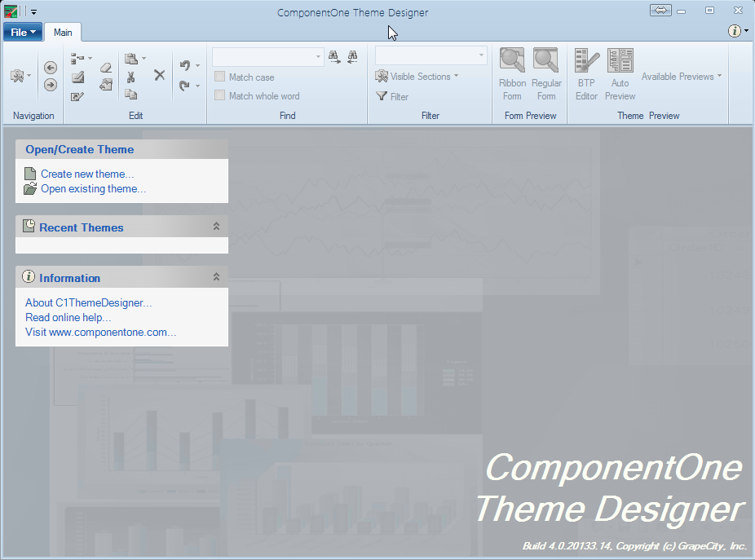Expand the Available Previews dropdown
Image resolution: width=755 pixels, height=560 pixels.
682,76
